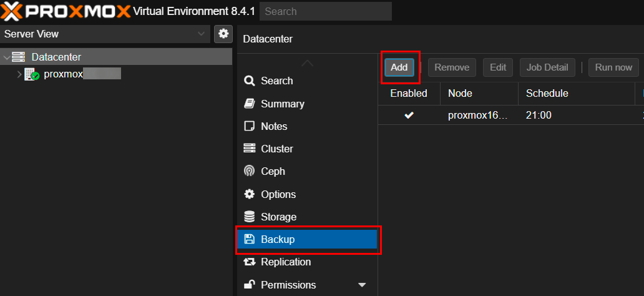Click the Replication arrows icon
Viewport: 644px width, 296px height.
250,262
